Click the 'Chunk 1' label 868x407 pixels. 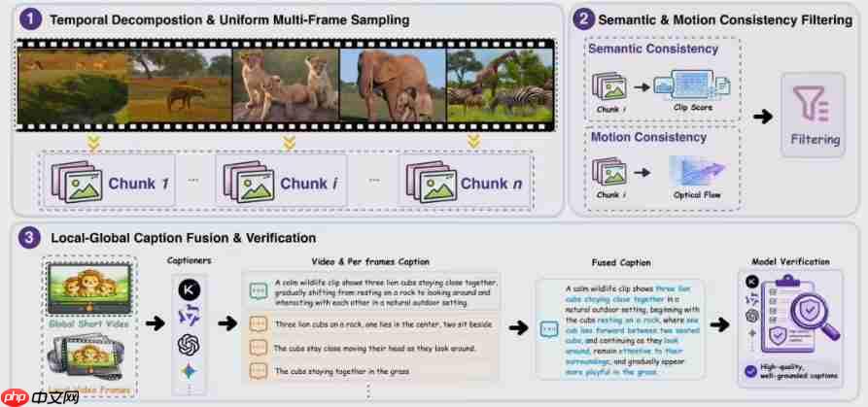click(139, 183)
